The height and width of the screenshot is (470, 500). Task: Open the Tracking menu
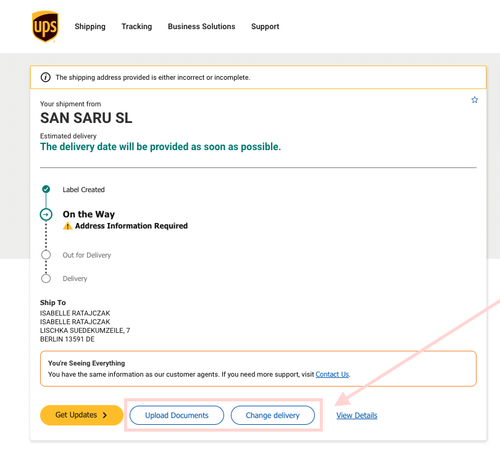(x=137, y=26)
